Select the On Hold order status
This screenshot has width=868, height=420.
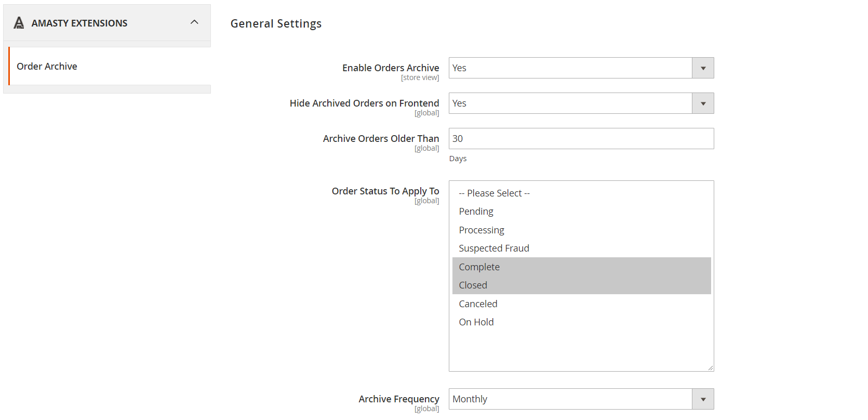[581, 322]
